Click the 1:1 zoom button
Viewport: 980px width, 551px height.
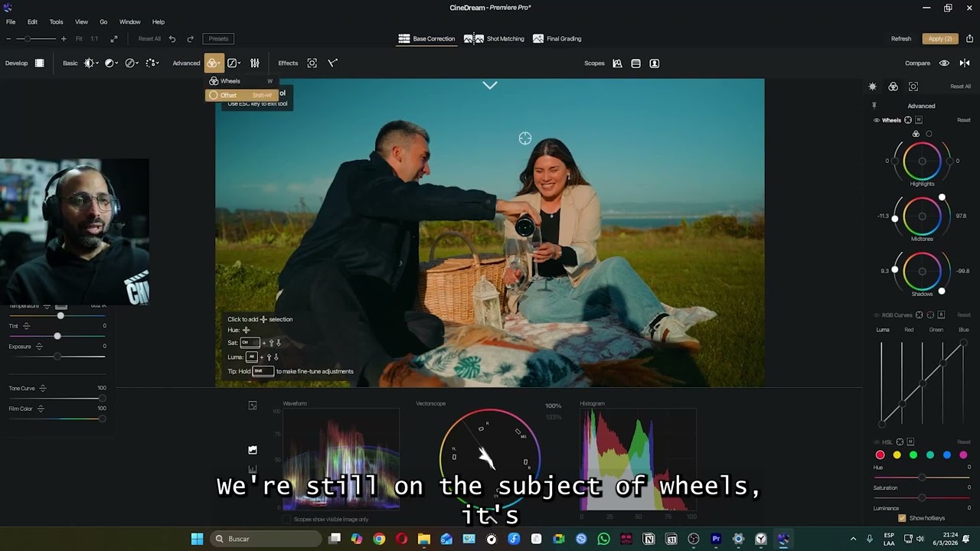click(94, 38)
